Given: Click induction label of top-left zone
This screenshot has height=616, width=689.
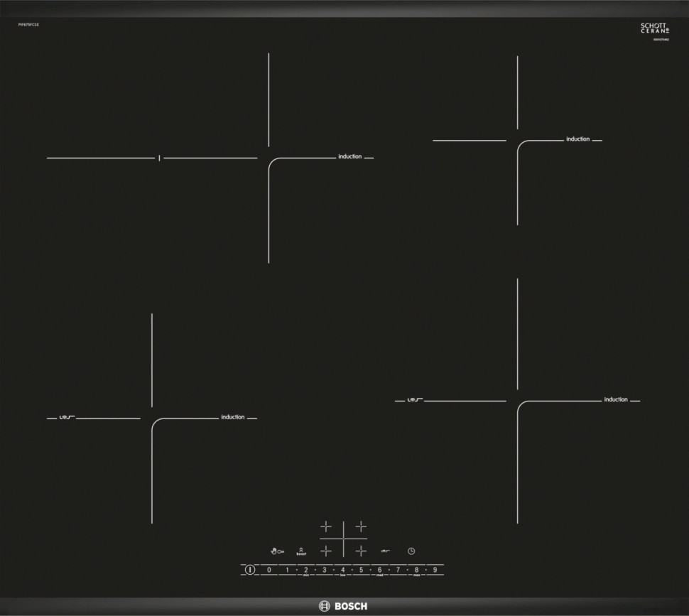Looking at the screenshot, I should [349, 156].
